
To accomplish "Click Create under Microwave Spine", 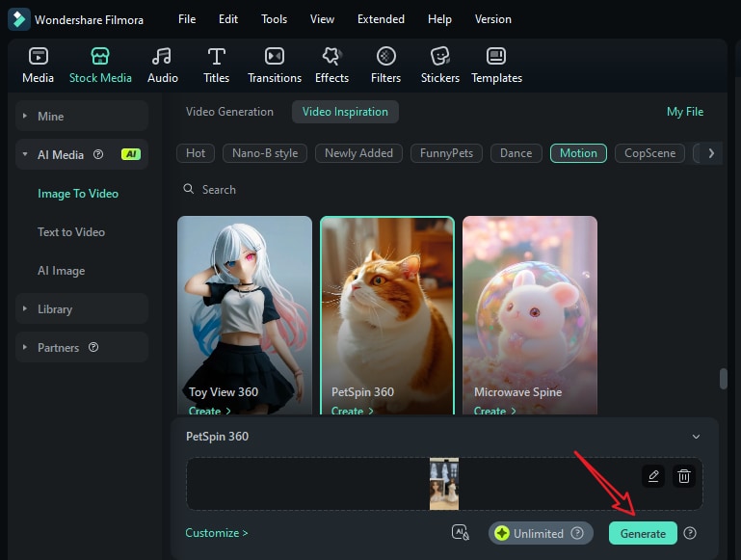I will click(x=494, y=411).
